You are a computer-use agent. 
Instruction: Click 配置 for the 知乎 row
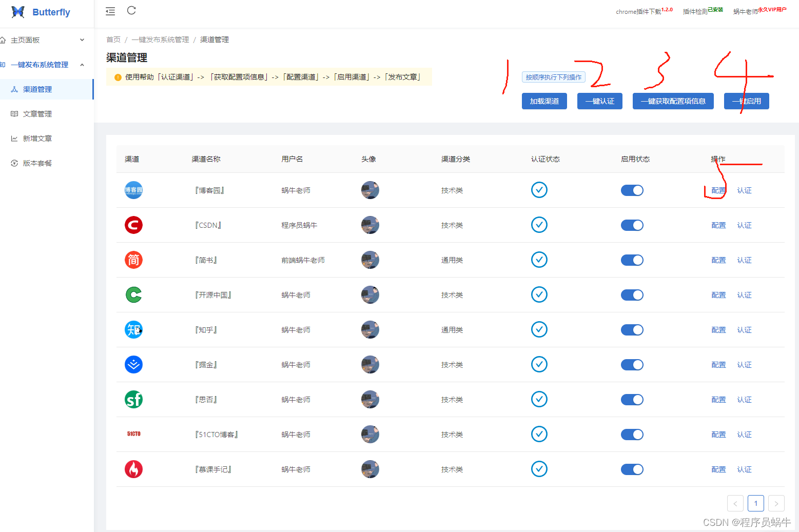718,330
